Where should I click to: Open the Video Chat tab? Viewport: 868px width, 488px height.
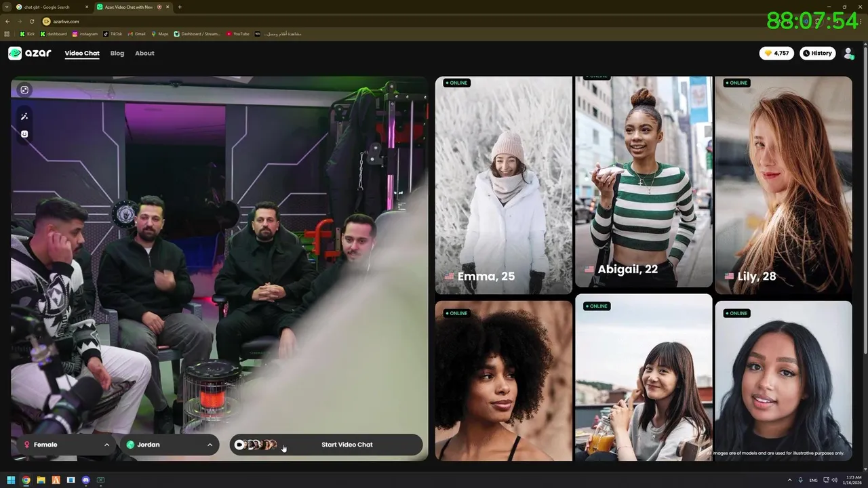[x=82, y=54]
